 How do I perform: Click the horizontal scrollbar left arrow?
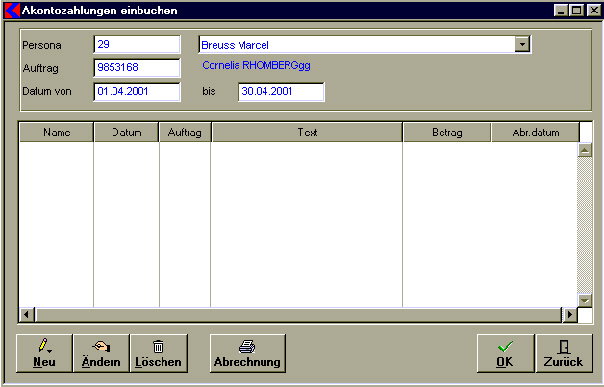tap(26, 315)
